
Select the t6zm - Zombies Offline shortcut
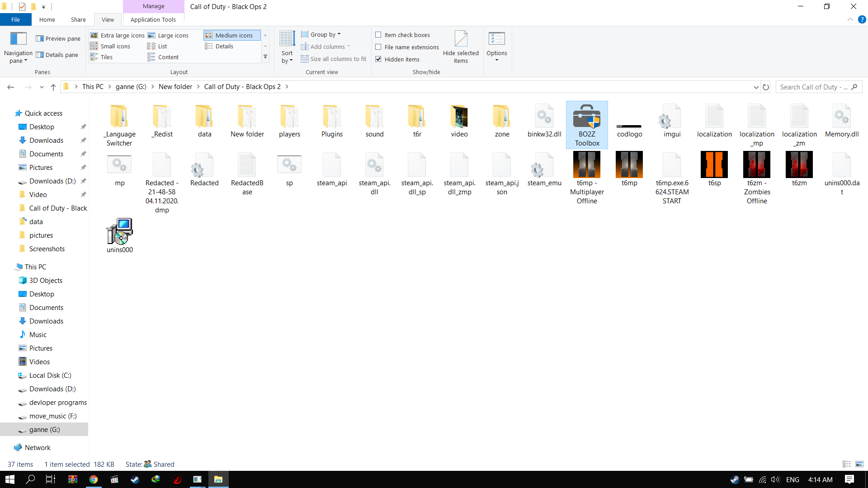click(x=757, y=178)
